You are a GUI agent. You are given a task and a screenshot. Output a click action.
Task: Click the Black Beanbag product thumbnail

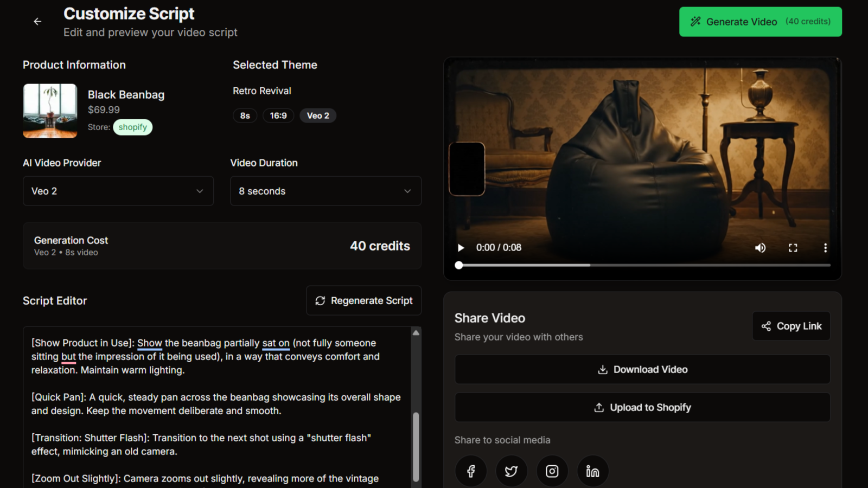50,111
